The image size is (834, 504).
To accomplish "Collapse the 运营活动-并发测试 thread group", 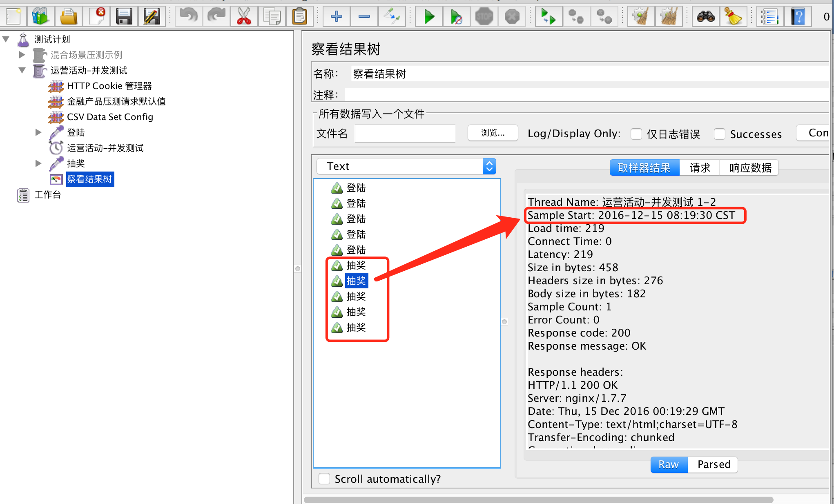I will point(22,70).
